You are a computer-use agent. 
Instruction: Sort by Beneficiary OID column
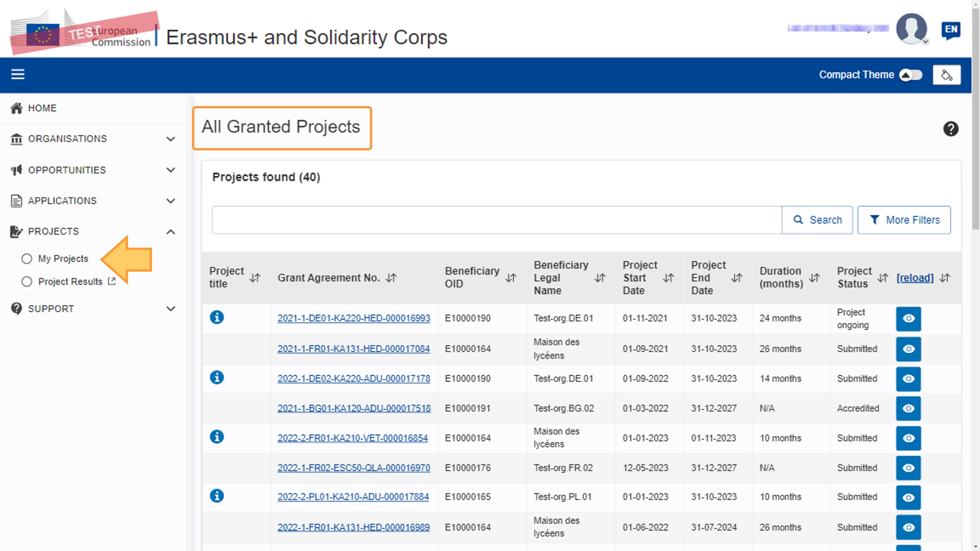click(x=511, y=278)
